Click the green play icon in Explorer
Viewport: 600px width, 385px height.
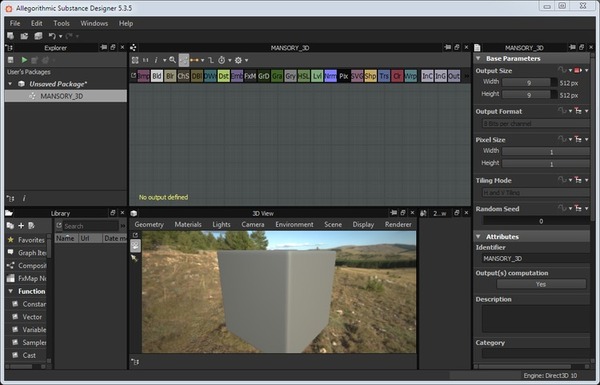click(x=24, y=60)
